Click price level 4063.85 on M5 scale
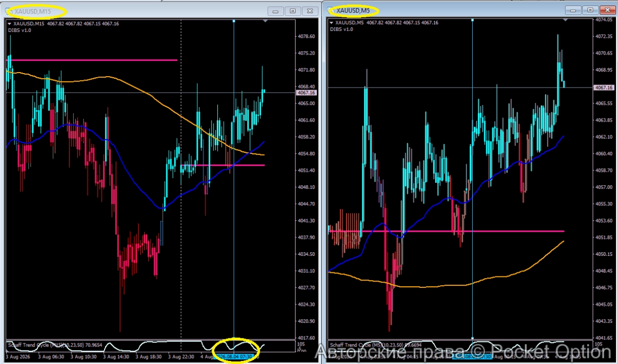The height and width of the screenshot is (364, 618). click(x=603, y=120)
